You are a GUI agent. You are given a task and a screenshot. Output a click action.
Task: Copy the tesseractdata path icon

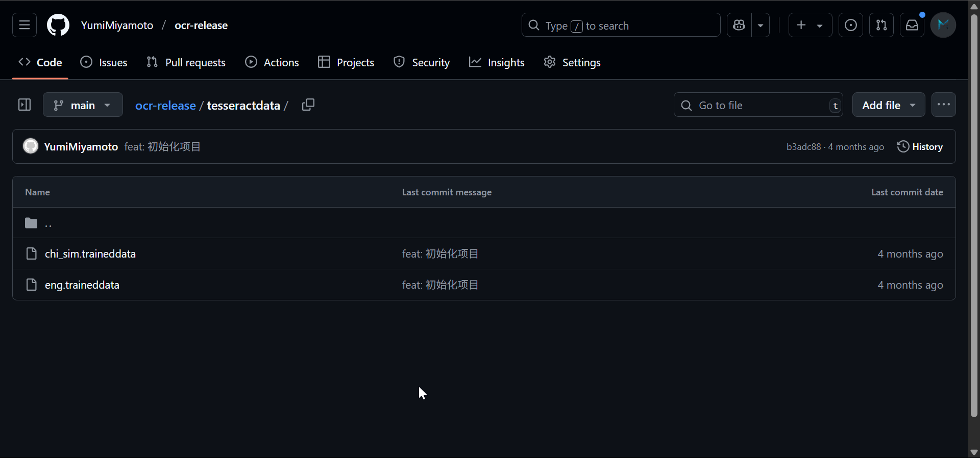(x=308, y=105)
